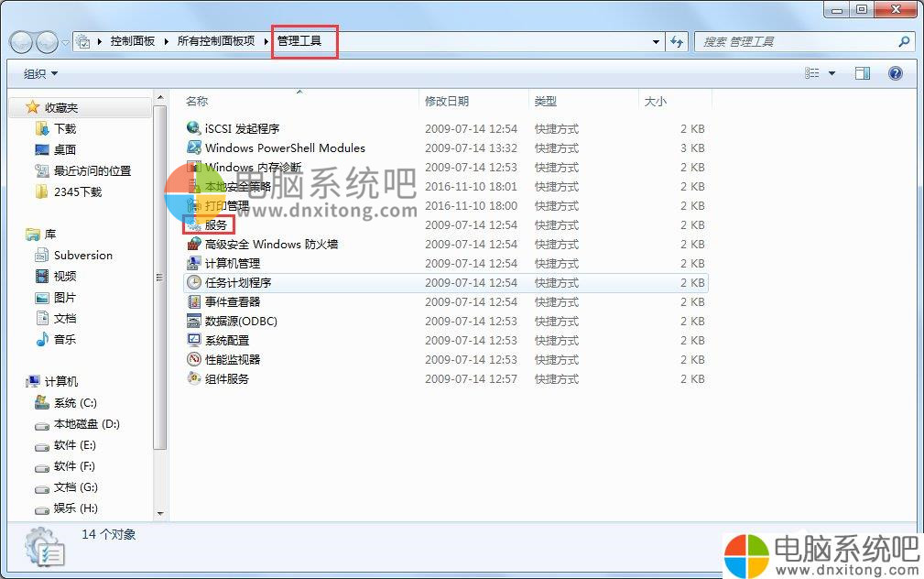Click 所有控制面板项 in the breadcrumb
This screenshot has height=579, width=924.
(216, 41)
